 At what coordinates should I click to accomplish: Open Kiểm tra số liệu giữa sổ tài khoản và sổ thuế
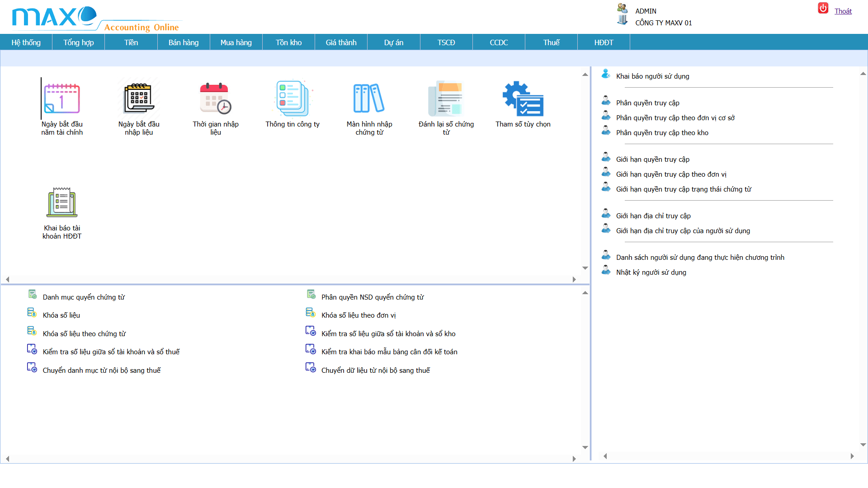(111, 352)
